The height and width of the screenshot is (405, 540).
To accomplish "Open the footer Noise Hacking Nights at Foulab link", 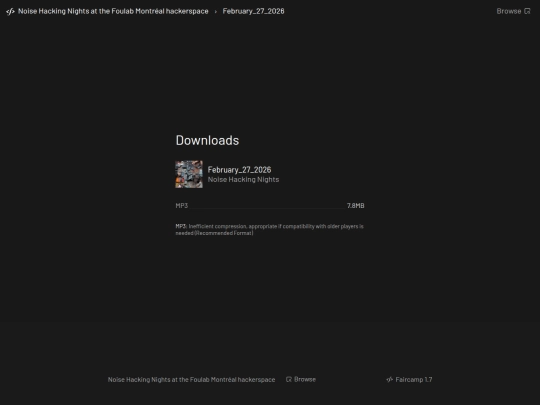I will [191, 380].
